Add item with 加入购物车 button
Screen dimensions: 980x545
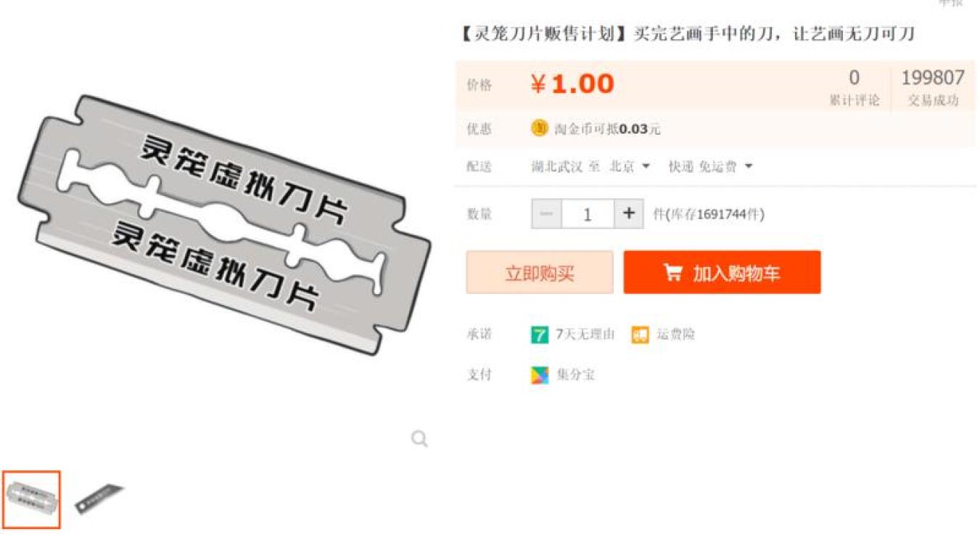[722, 272]
